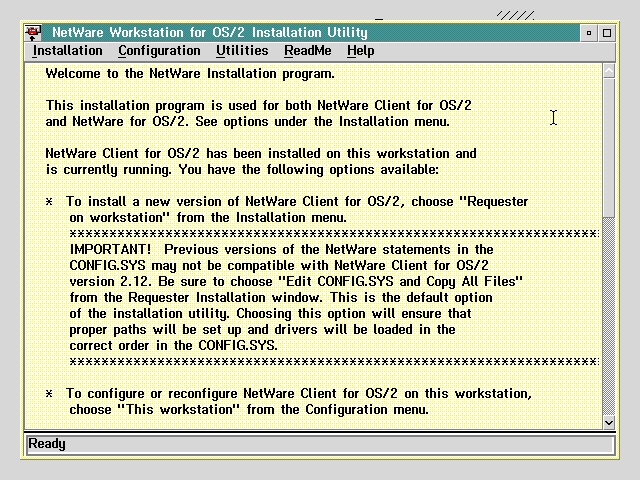Click the line starting 'version 2.12. Be sure to choose'
This screenshot has width=640, height=480.
[x=296, y=282]
